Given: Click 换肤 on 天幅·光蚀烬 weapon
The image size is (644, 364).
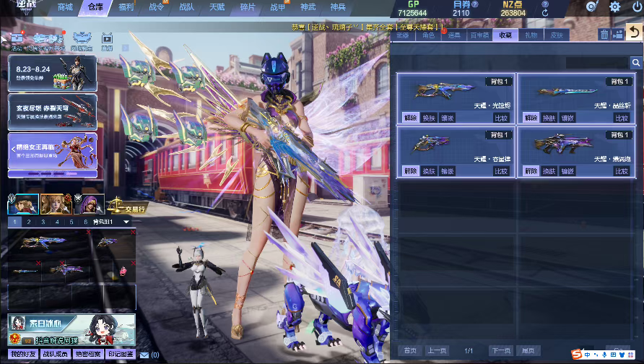Looking at the screenshot, I should coord(429,118).
